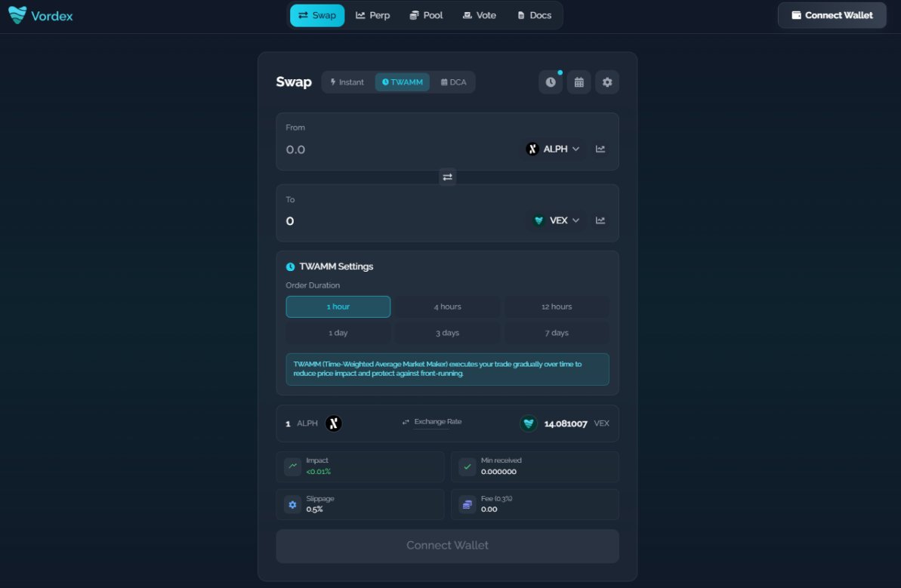Set order duration to 1 day
Image resolution: width=901 pixels, height=588 pixels.
338,333
